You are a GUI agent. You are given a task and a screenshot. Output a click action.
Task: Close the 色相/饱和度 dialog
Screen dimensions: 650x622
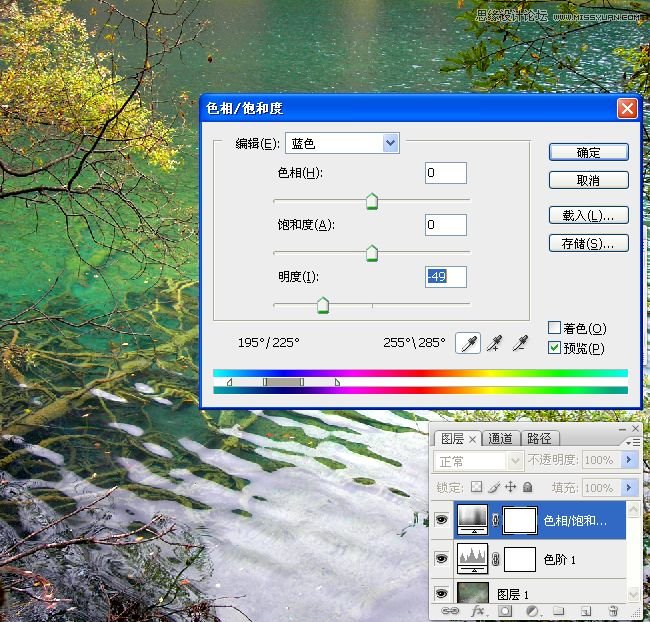click(x=627, y=109)
